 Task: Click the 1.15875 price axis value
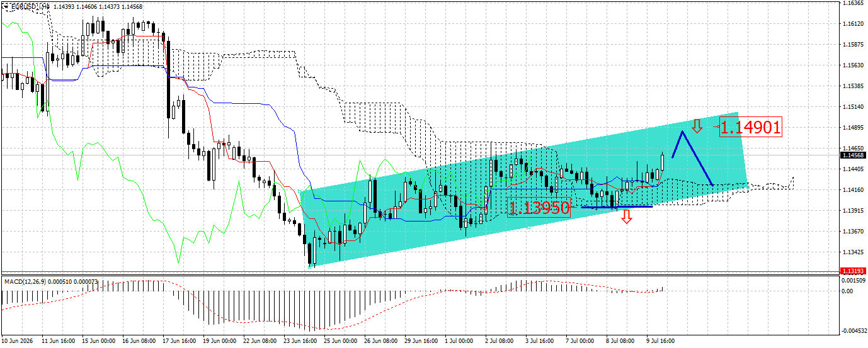854,45
